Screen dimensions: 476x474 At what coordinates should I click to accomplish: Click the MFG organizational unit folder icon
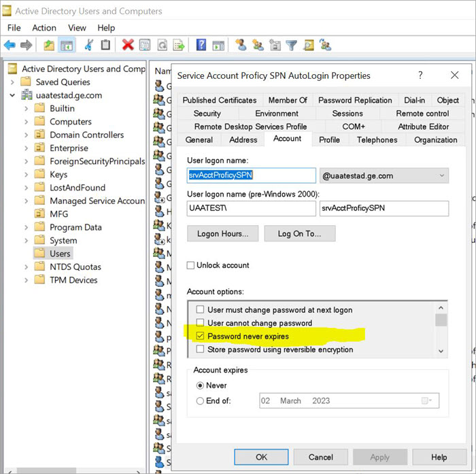39,214
